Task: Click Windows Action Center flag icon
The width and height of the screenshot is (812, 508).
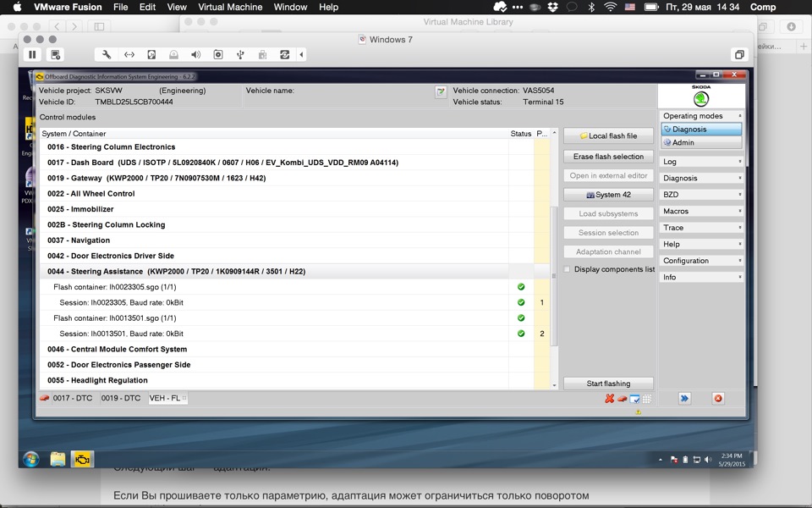Action: [x=674, y=460]
